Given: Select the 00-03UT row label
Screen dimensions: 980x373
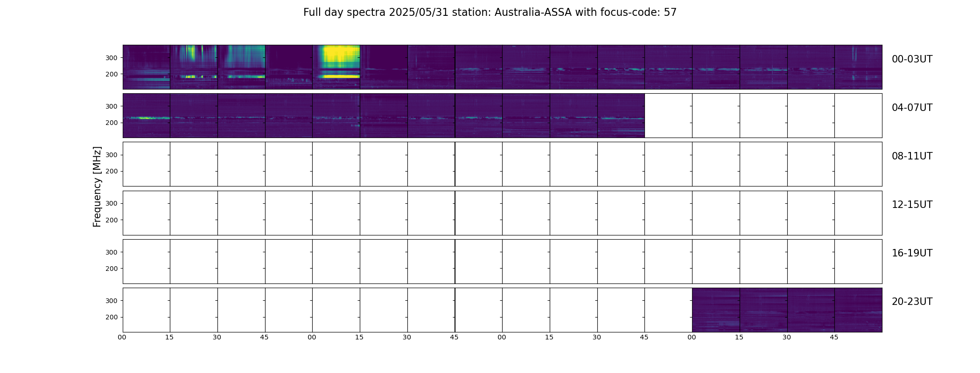Looking at the screenshot, I should 912,59.
